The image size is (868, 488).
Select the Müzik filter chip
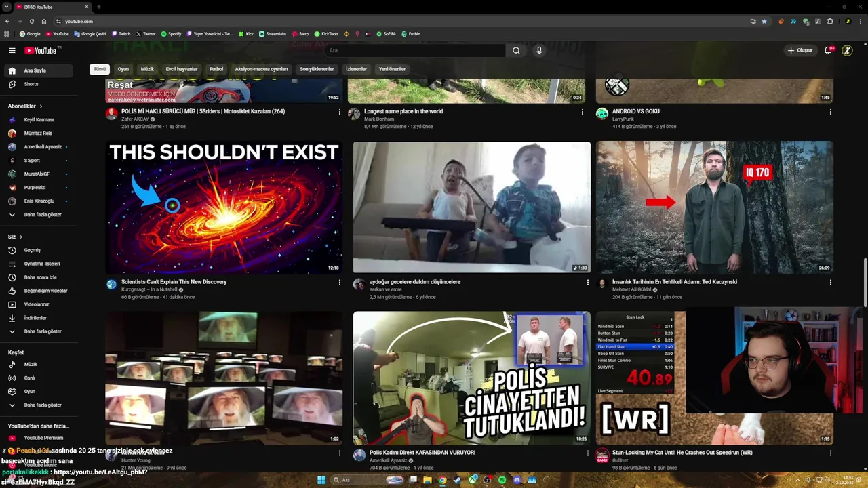click(147, 69)
